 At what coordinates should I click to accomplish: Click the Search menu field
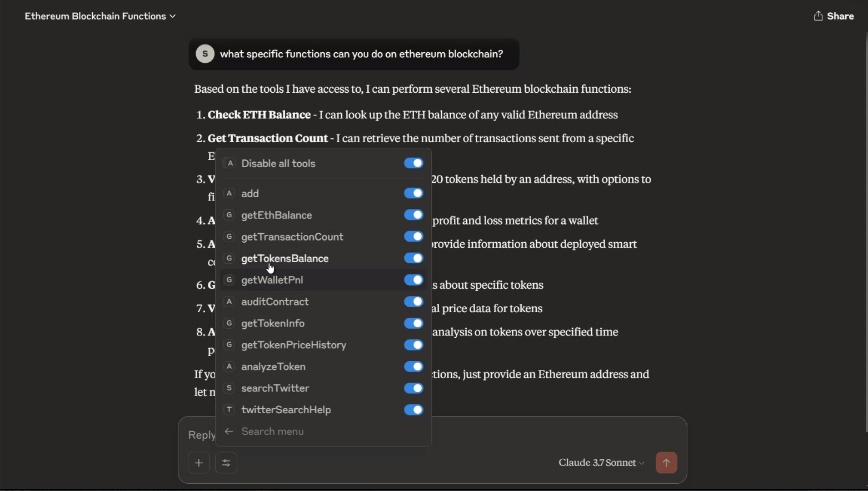[x=323, y=432]
